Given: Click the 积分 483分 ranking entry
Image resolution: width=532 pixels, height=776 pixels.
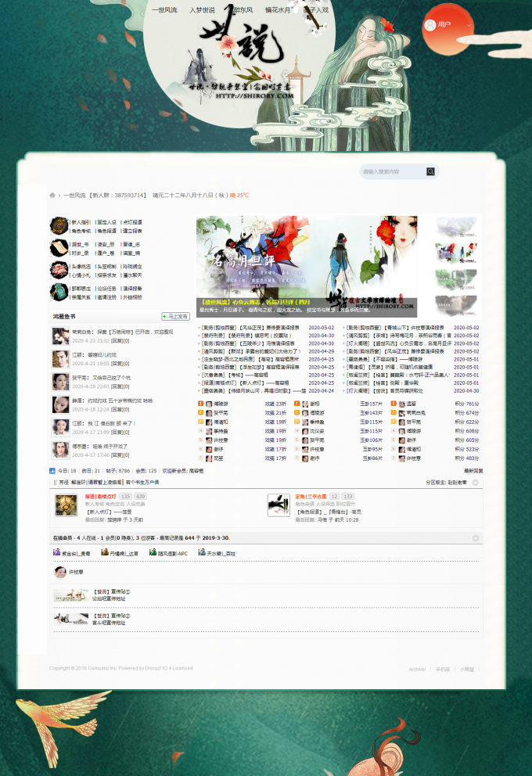Looking at the screenshot, I should [436, 458].
